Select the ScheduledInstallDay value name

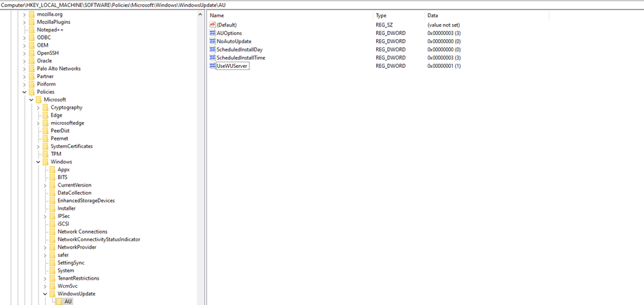240,49
